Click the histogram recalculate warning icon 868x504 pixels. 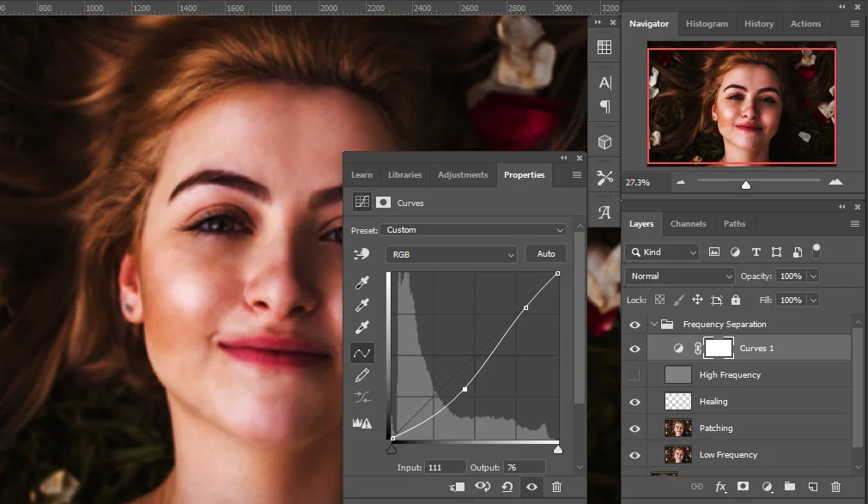[362, 423]
